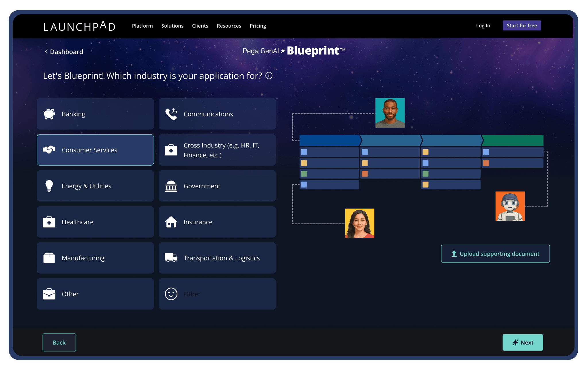Image resolution: width=588 pixels, height=368 pixels.
Task: Proceed with the Next button
Action: 523,342
